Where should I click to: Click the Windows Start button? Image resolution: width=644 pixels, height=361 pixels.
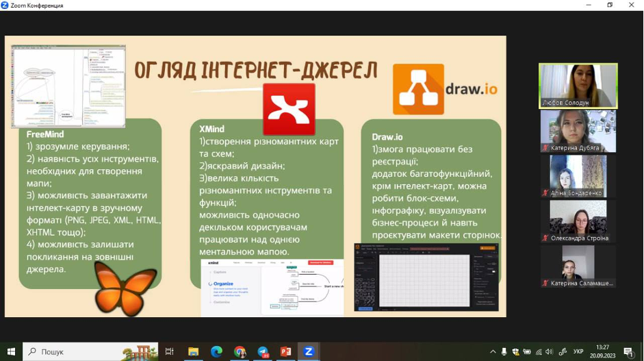click(x=11, y=351)
